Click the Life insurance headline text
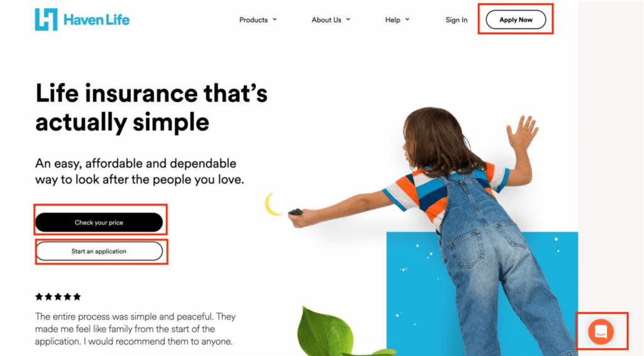 [x=151, y=108]
